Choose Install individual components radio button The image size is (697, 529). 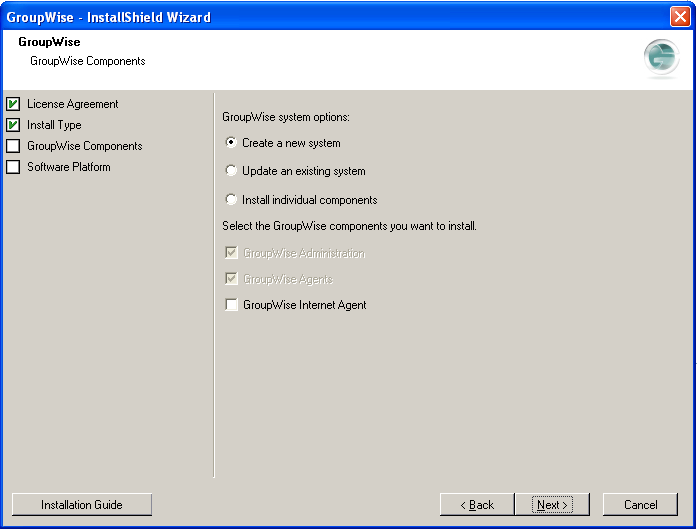(x=231, y=200)
